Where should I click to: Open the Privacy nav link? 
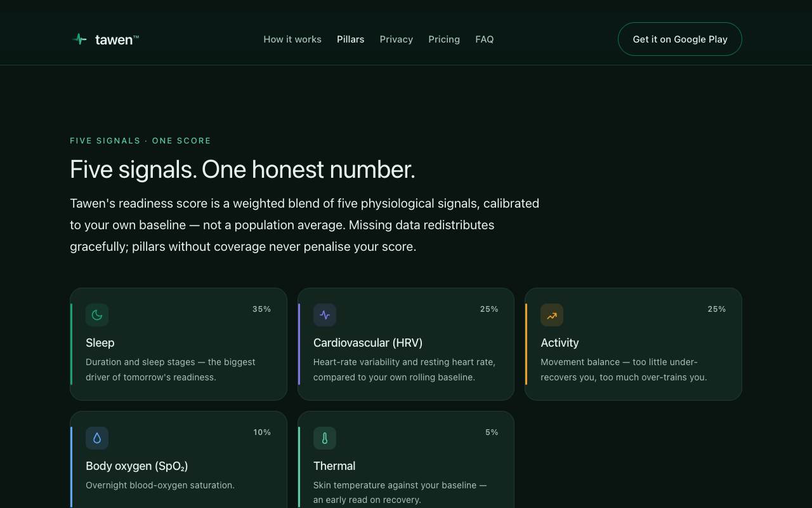tap(396, 39)
